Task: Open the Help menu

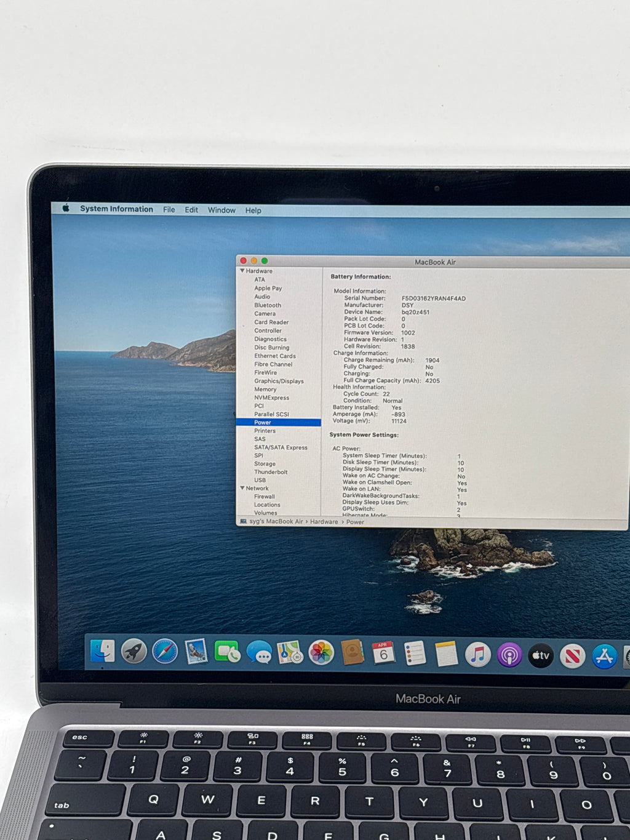Action: 253,210
